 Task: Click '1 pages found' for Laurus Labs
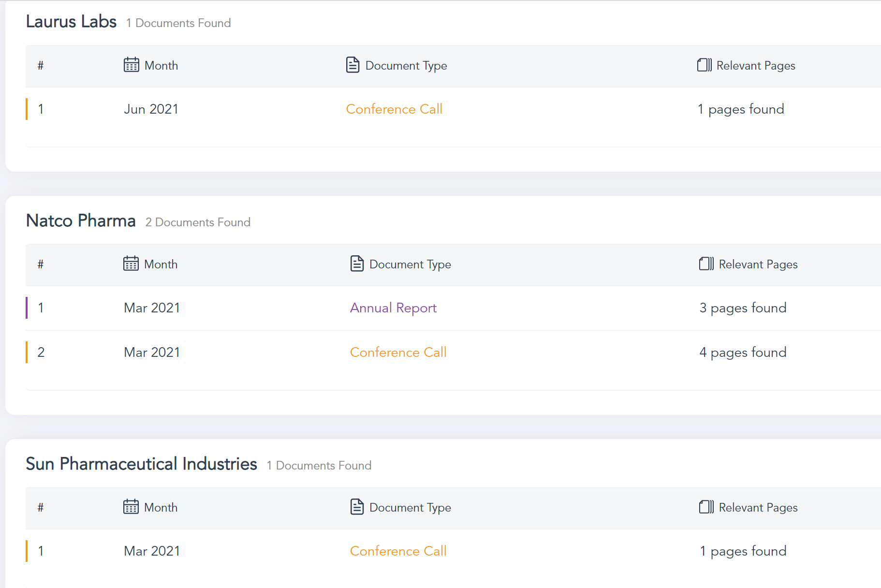tap(741, 109)
